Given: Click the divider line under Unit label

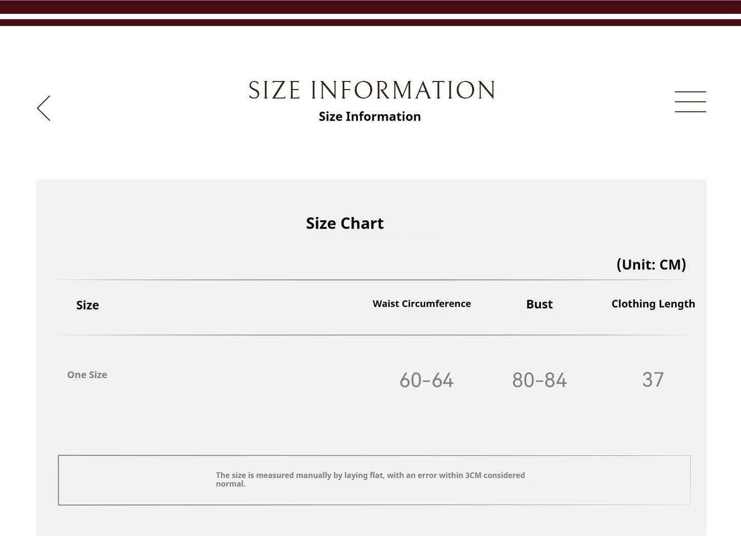Looking at the screenshot, I should [x=372, y=280].
